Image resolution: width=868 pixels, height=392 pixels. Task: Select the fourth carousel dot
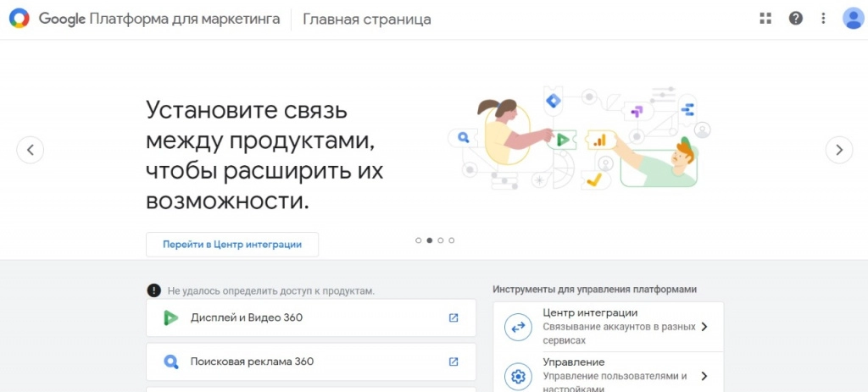tap(452, 240)
